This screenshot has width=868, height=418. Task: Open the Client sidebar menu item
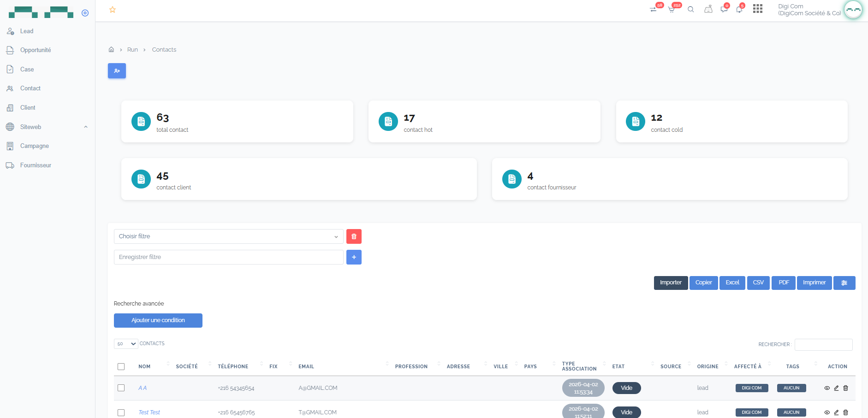(28, 108)
